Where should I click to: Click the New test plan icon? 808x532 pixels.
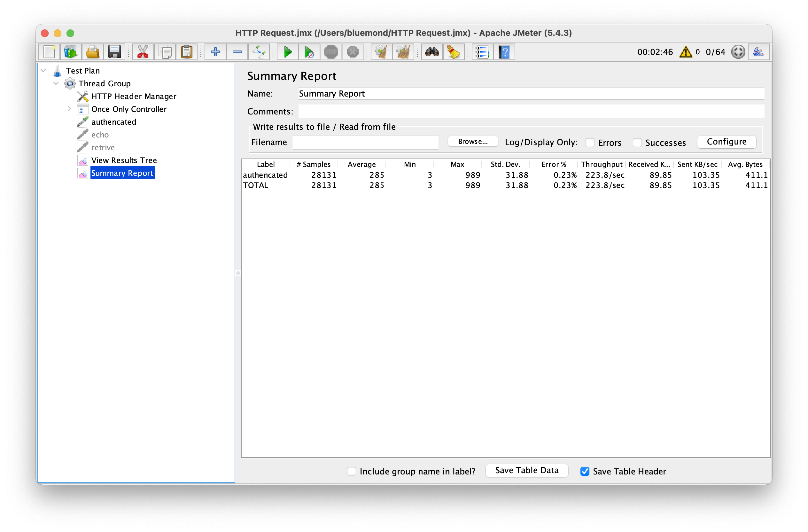[49, 52]
